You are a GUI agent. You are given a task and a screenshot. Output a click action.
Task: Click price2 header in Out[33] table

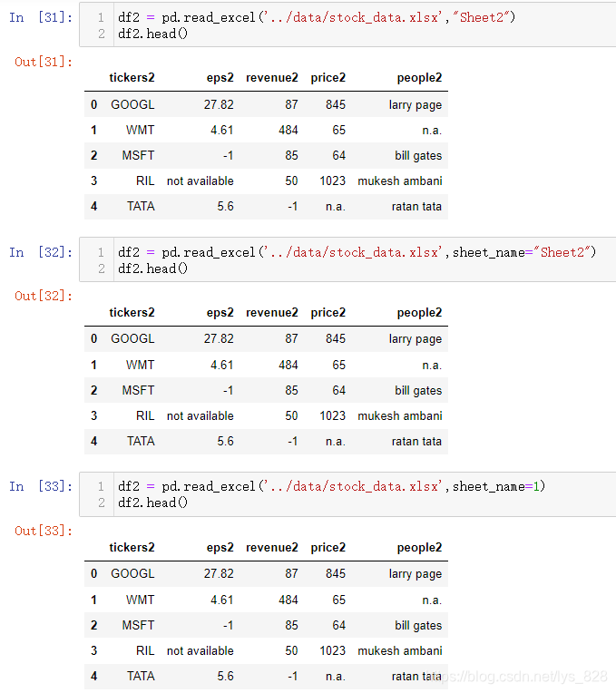point(328,547)
